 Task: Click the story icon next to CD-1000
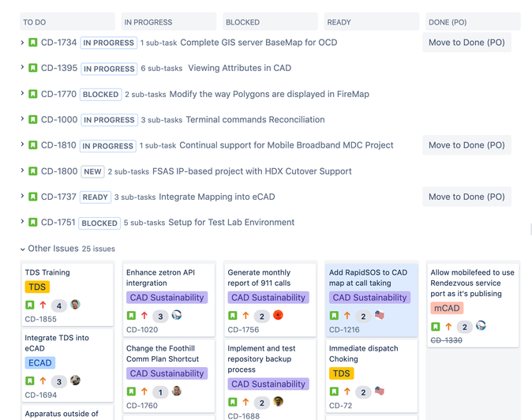click(33, 120)
